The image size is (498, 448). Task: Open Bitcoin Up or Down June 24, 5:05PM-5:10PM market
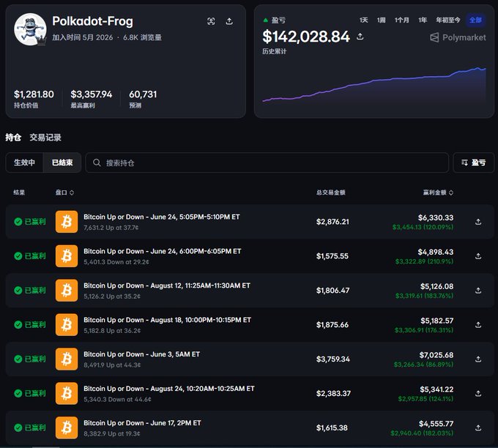pos(162,217)
